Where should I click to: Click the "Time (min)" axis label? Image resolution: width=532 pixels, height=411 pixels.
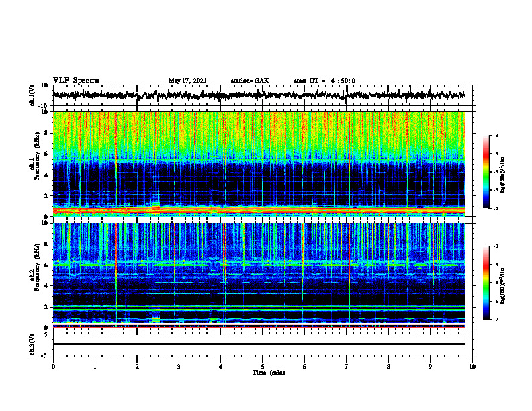(269, 373)
